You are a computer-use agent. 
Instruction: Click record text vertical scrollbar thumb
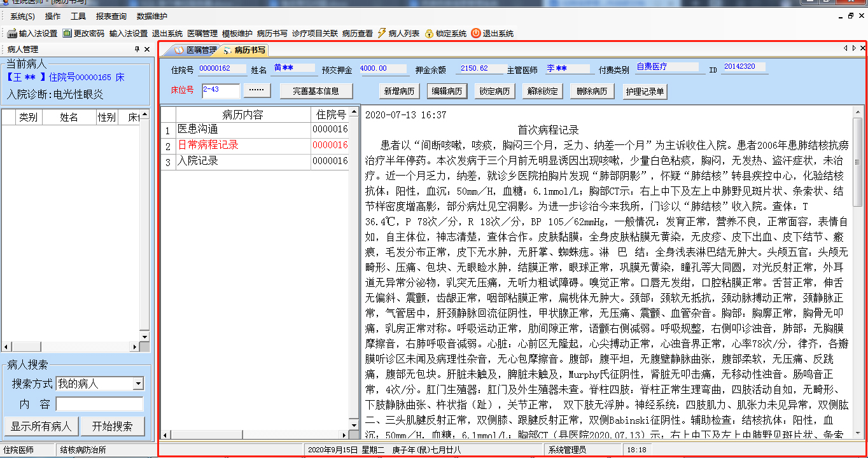click(x=857, y=163)
